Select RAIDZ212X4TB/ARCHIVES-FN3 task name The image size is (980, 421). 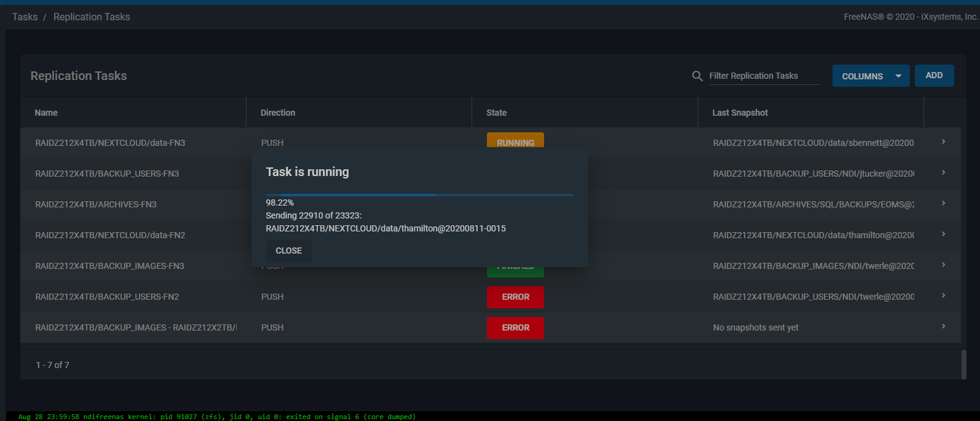(96, 204)
